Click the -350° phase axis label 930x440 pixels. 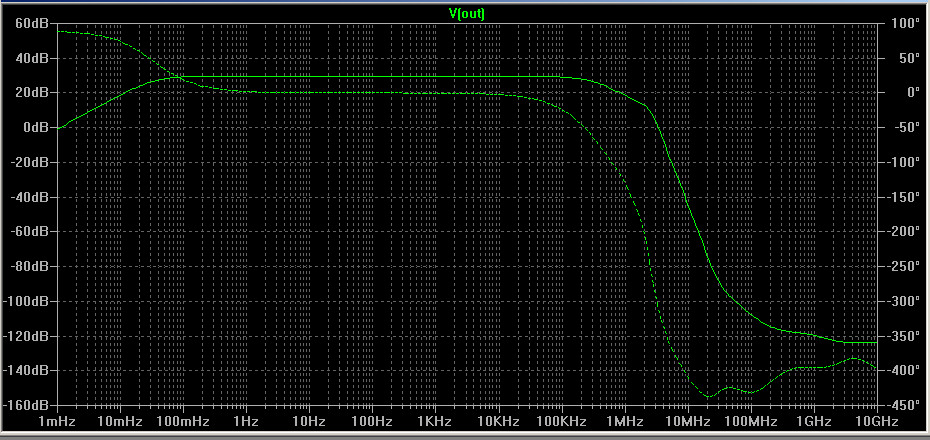(x=902, y=336)
